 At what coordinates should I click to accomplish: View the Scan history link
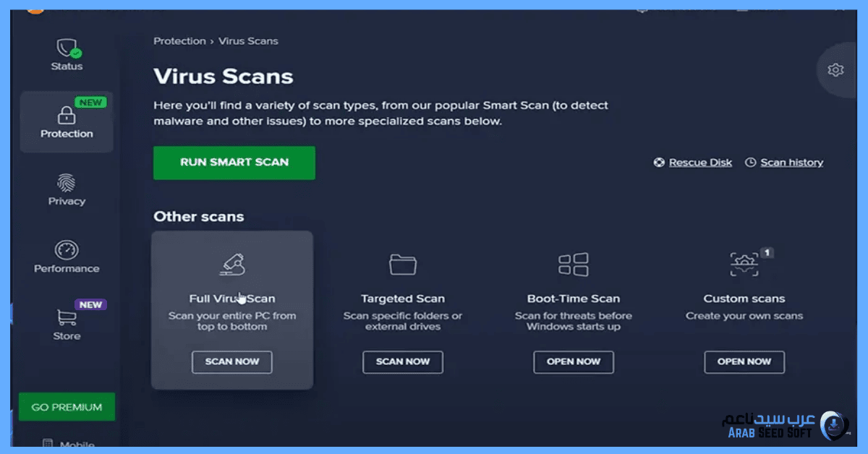791,163
